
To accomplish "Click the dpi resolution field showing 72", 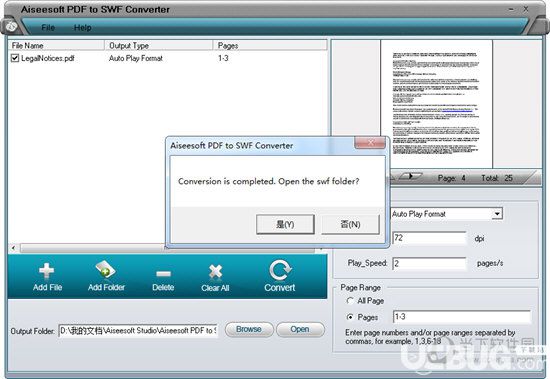I will coord(429,238).
